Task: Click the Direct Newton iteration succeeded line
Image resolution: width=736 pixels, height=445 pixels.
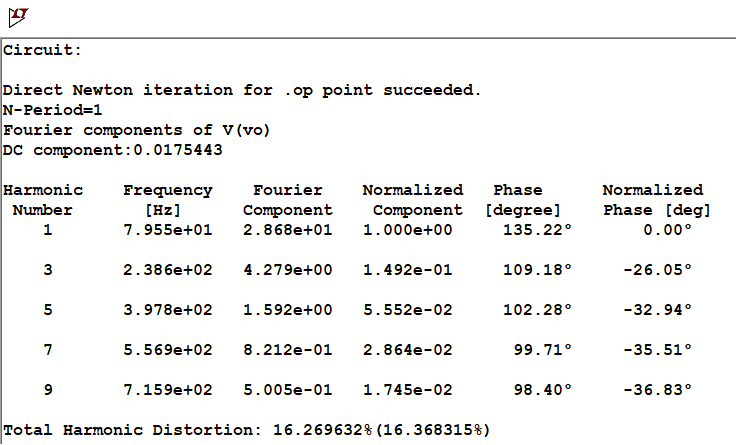Action: coord(242,90)
